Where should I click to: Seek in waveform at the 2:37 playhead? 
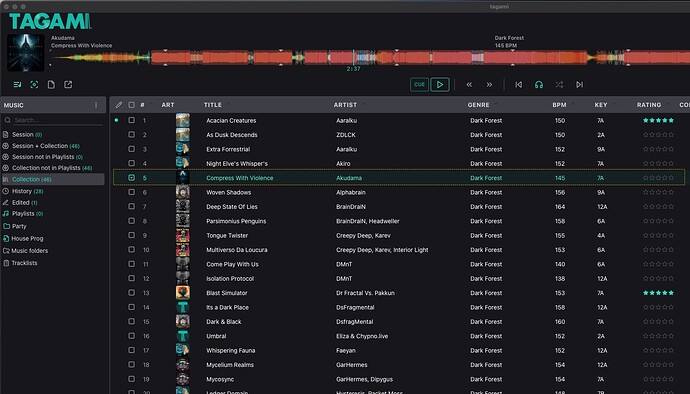pos(353,58)
